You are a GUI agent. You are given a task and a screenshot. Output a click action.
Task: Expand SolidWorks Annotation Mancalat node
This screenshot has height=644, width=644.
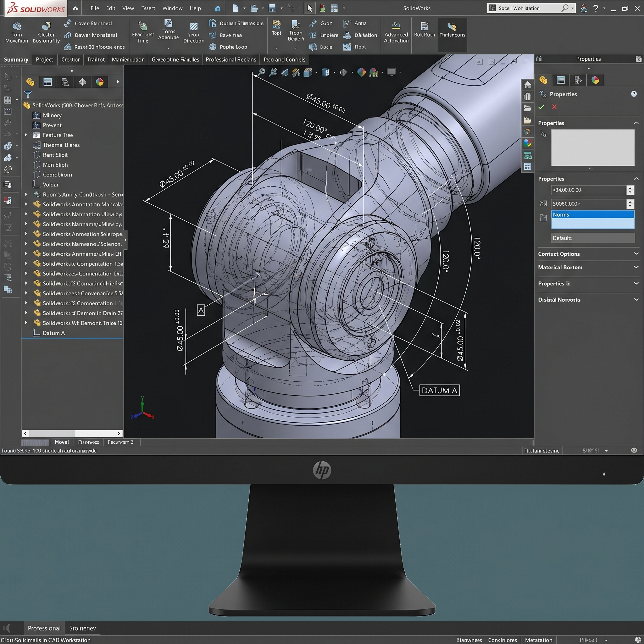[x=26, y=204]
